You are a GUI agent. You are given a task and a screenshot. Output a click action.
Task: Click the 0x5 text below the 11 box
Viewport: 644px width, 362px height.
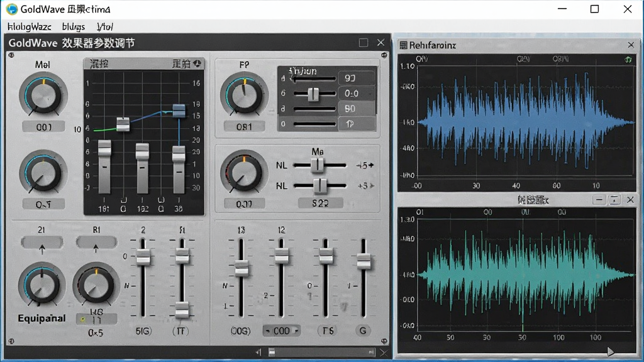tap(96, 333)
